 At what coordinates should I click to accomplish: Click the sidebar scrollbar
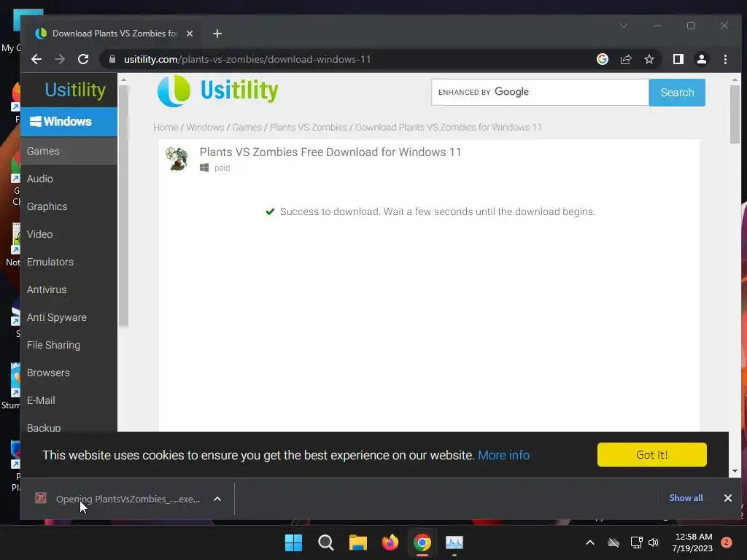click(123, 206)
